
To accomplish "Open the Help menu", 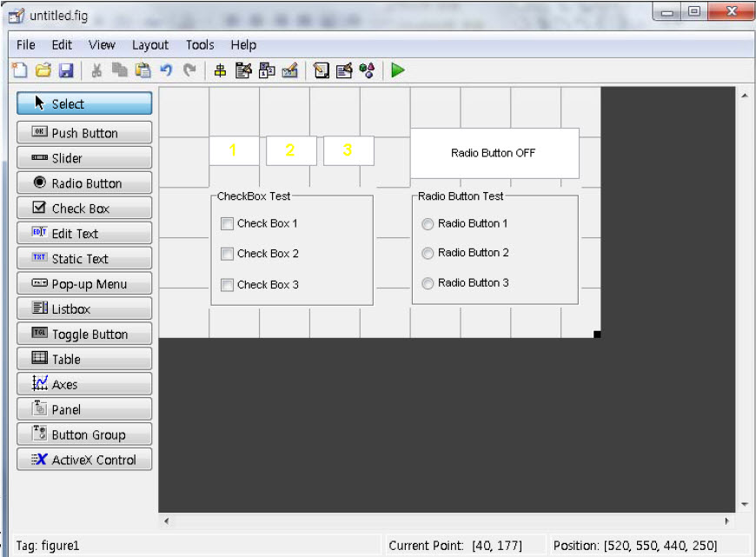I will pyautogui.click(x=243, y=45).
